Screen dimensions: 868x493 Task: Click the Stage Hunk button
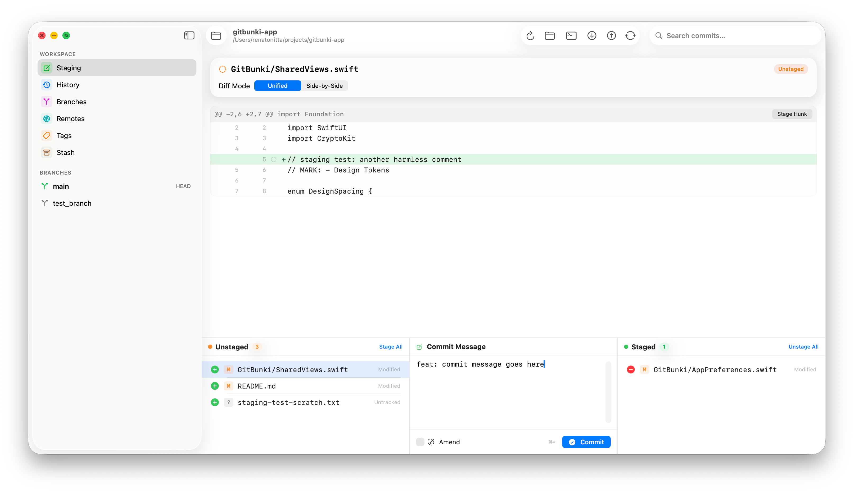pos(792,114)
